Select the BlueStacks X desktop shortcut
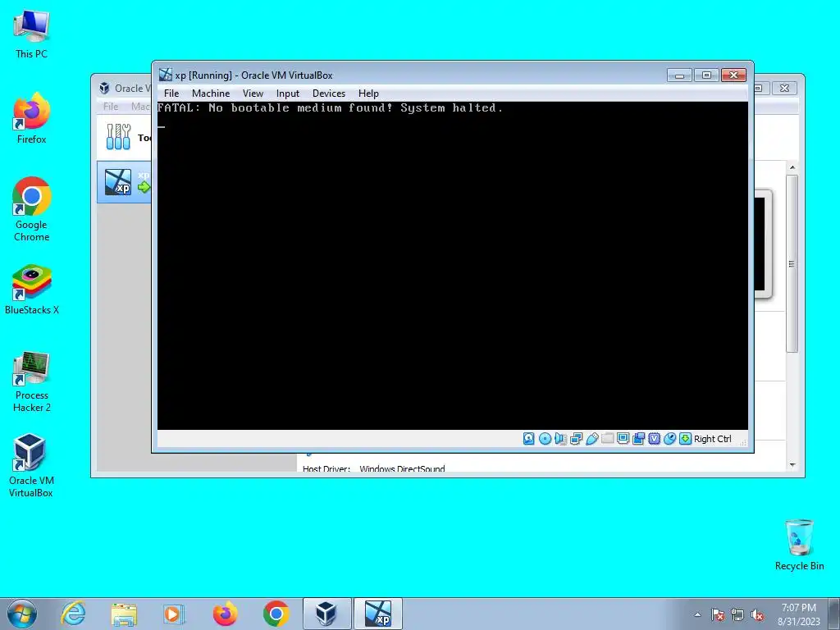Screen dimensions: 840x630 32,290
